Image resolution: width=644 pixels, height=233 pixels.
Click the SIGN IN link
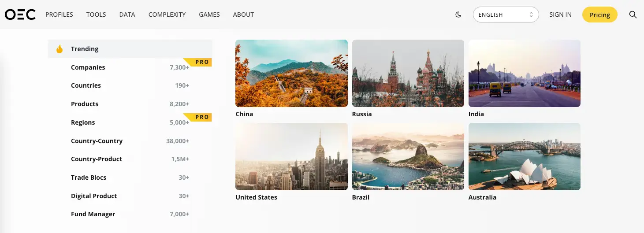coord(560,15)
